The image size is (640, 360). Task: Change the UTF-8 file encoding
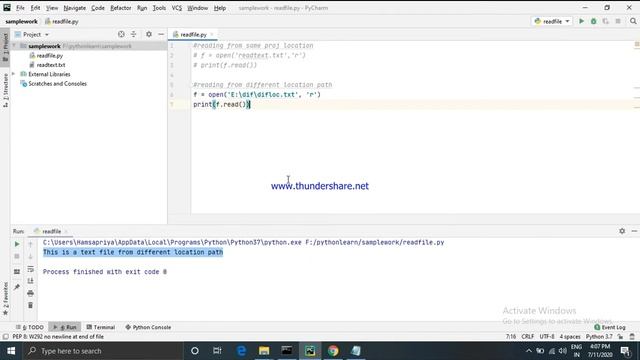[x=547, y=337]
